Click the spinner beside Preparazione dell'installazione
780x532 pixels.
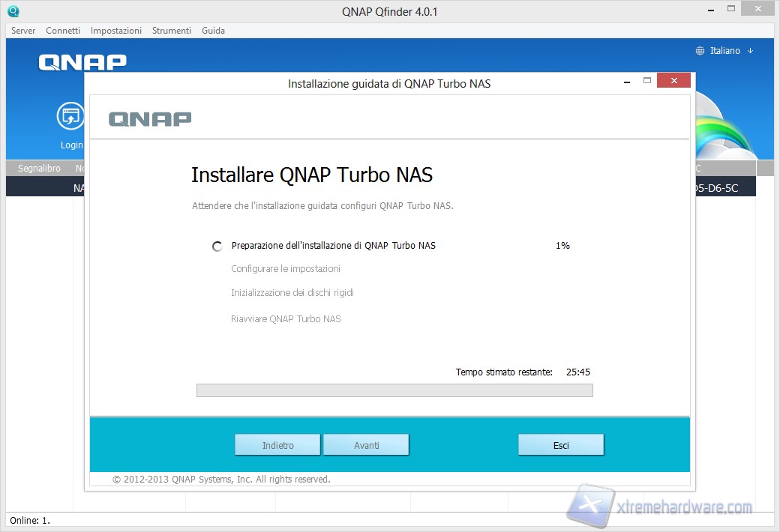pos(217,246)
